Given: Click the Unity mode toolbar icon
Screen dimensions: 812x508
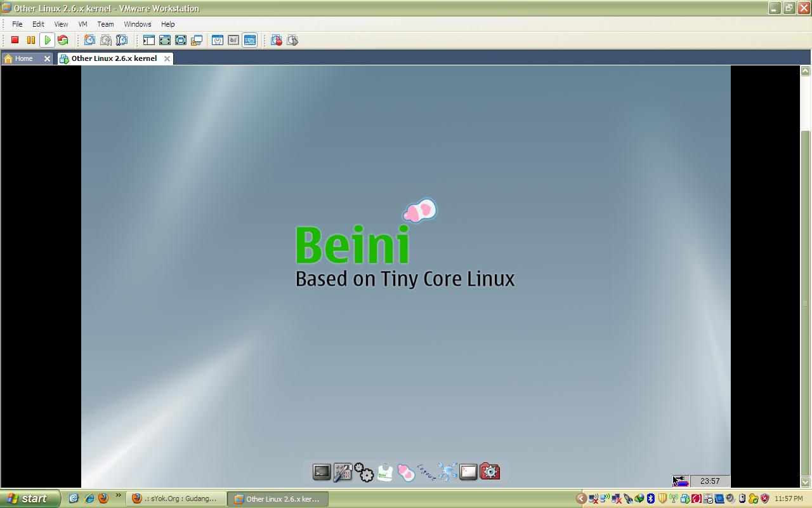Looking at the screenshot, I should click(x=197, y=40).
